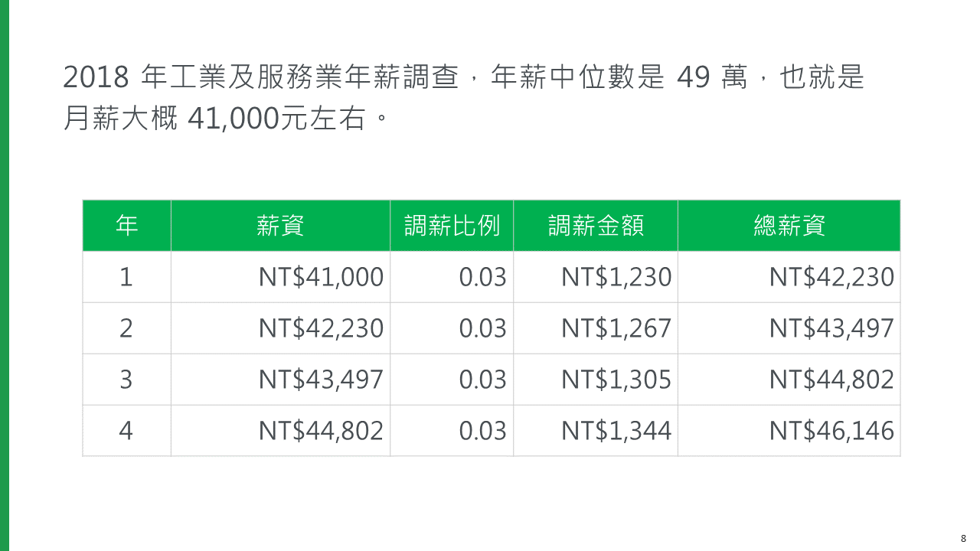Click the 調薪金額 column header
The width and height of the screenshot is (980, 551).
coord(596,225)
